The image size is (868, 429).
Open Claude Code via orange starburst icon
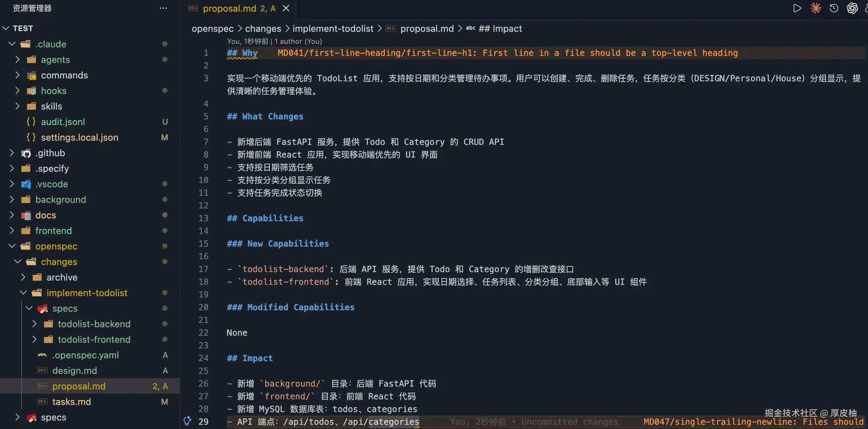coord(816,8)
